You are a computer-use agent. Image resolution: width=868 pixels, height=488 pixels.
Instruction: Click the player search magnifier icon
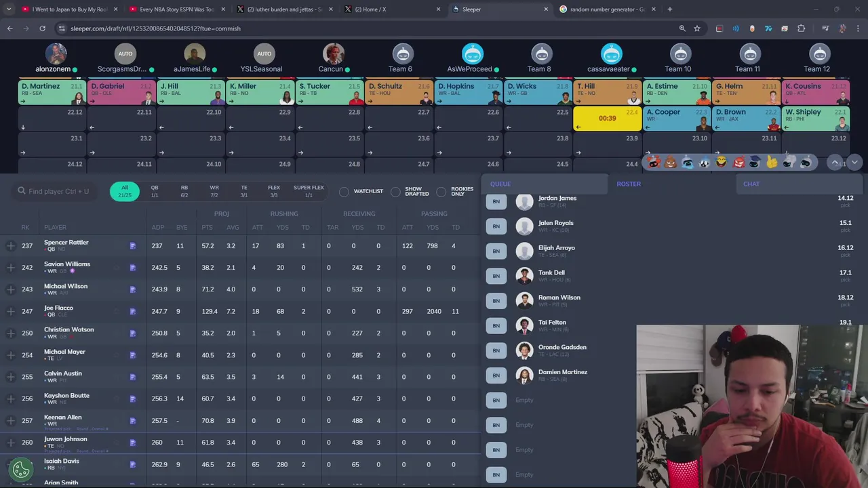point(22,191)
